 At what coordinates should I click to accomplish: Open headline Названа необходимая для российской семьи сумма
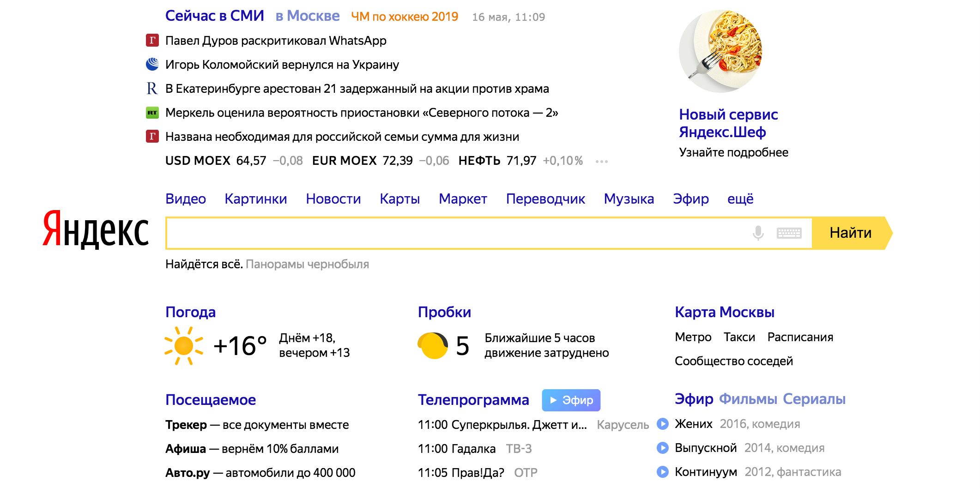(x=342, y=137)
